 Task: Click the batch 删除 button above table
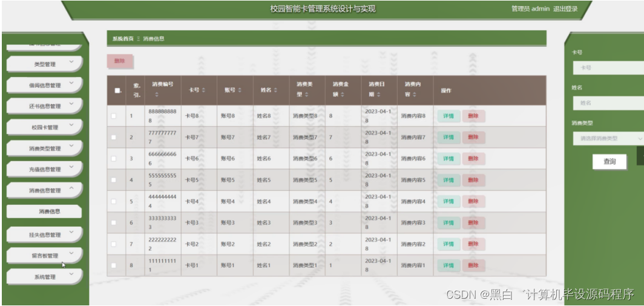coord(119,61)
